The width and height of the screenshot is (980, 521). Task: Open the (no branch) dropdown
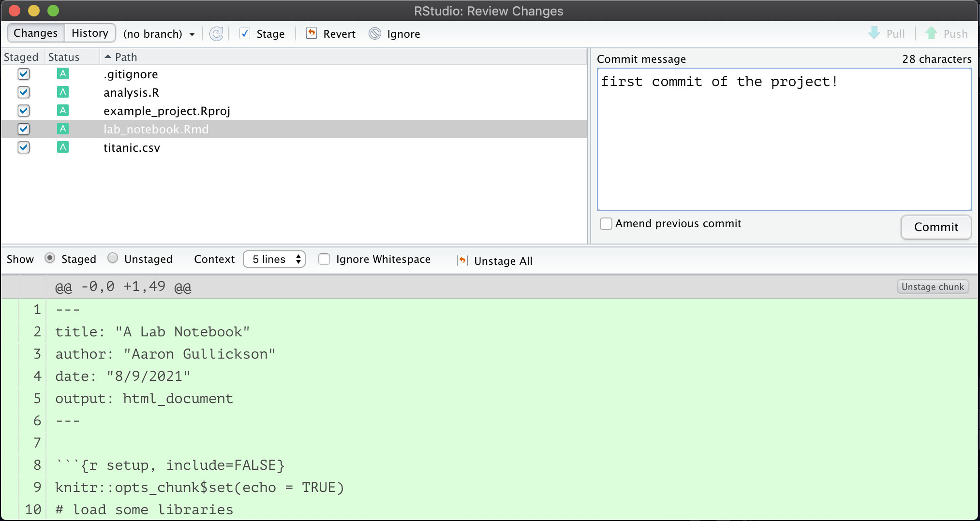click(159, 34)
